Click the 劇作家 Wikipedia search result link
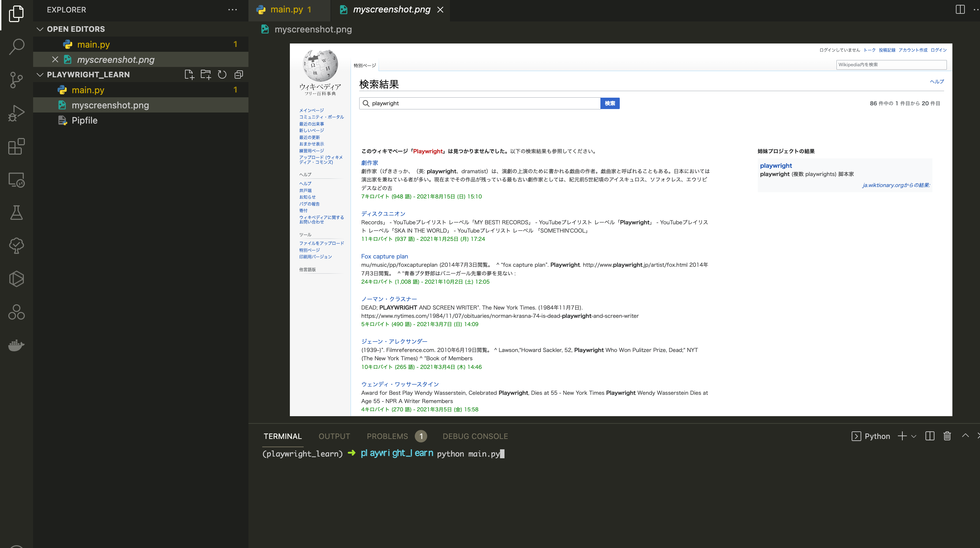The height and width of the screenshot is (548, 980). click(x=370, y=162)
